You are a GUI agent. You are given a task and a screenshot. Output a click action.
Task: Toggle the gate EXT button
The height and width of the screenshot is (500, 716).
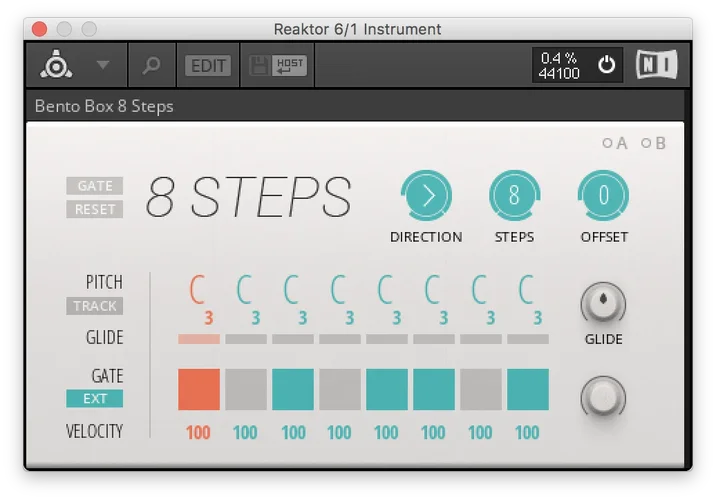95,399
